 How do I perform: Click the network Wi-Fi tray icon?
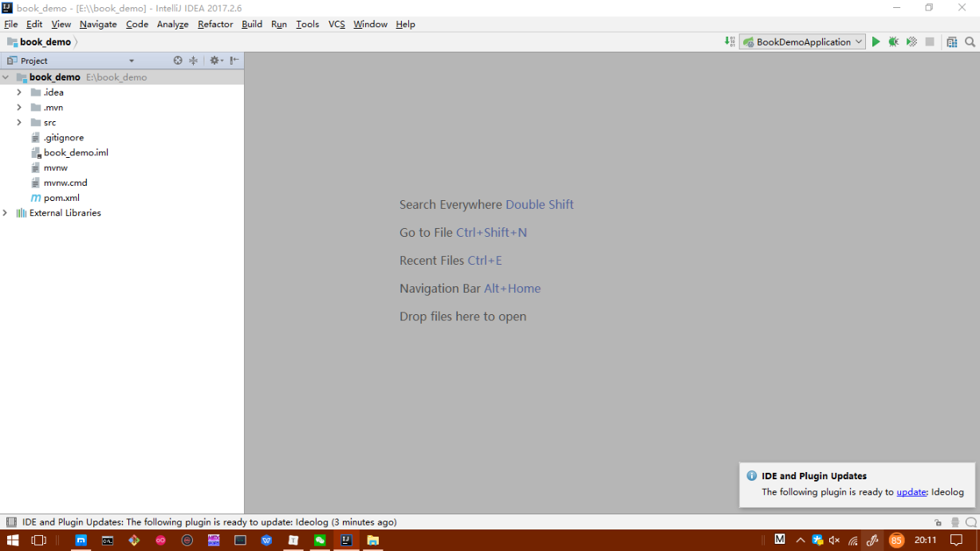click(x=853, y=540)
